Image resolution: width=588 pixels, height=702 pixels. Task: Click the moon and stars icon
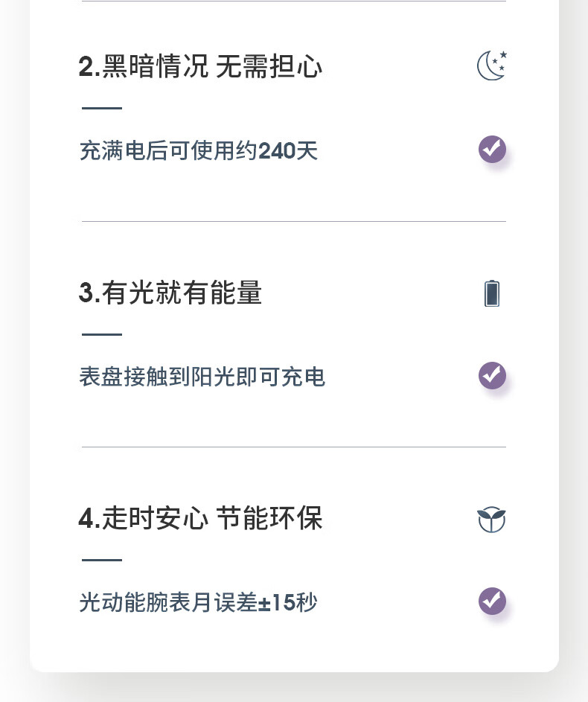(492, 66)
